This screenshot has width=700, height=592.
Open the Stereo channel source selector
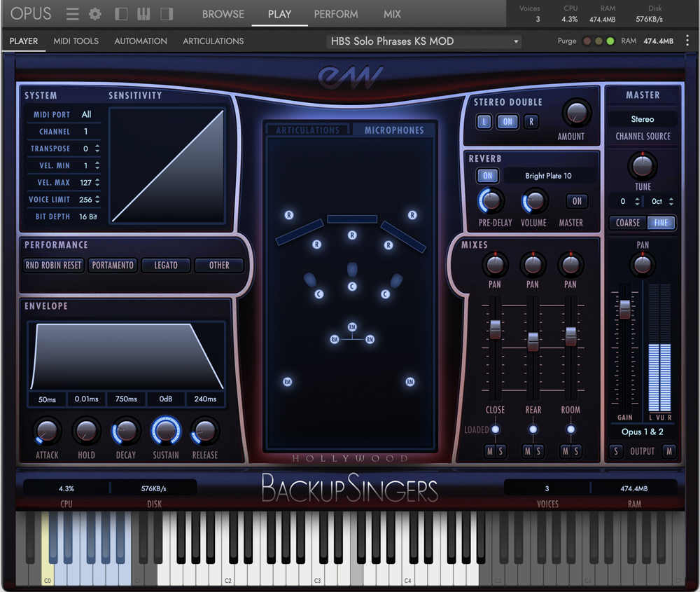tap(643, 119)
